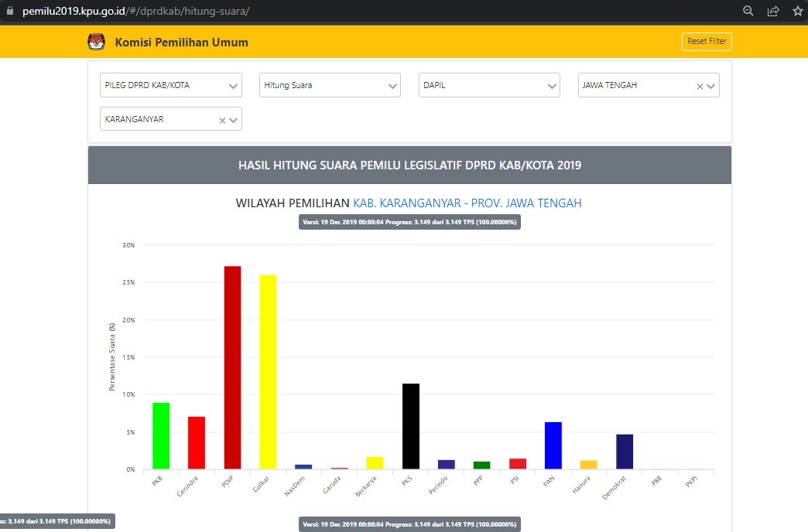Click the Komisi Pemilihan Umum title
The height and width of the screenshot is (532, 808).
[x=182, y=43]
